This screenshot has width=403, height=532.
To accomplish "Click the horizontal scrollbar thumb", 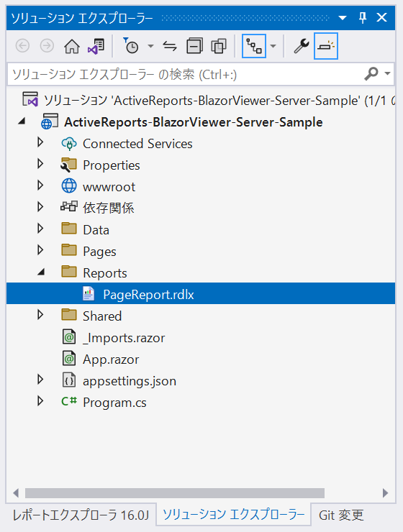I will (x=174, y=492).
